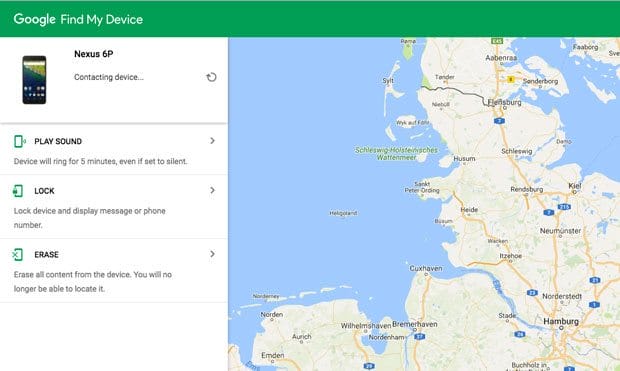Click Norderstedt label on the map

pos(562,296)
